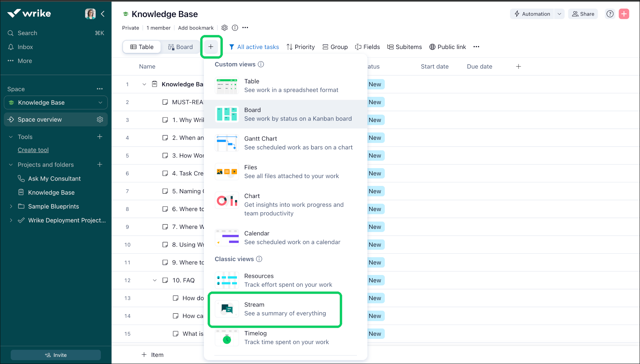Screen dimensions: 640x364
Task: Click info icon beside Custom views
Action: point(261,64)
